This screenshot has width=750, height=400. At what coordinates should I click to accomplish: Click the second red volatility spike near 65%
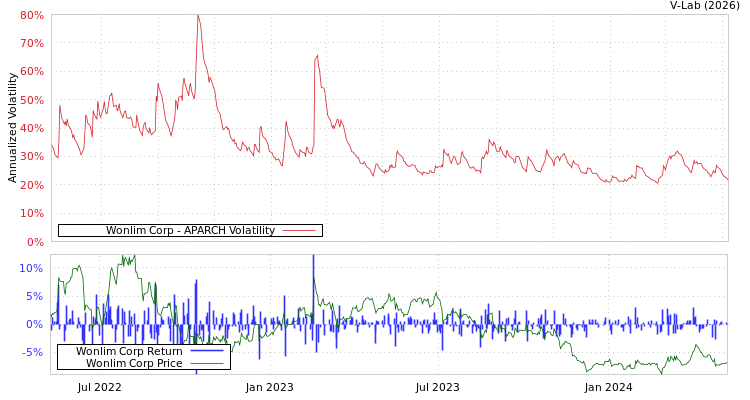point(317,56)
